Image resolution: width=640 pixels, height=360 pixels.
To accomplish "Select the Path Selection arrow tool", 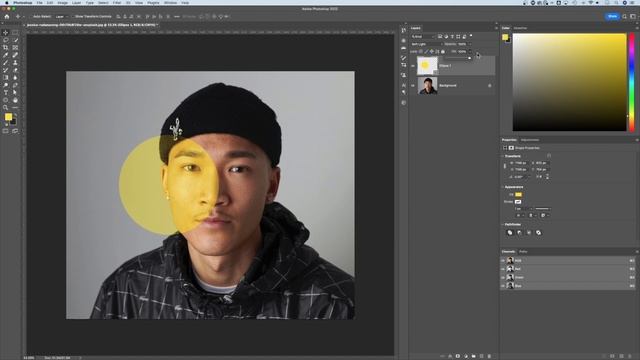I will tap(15, 93).
